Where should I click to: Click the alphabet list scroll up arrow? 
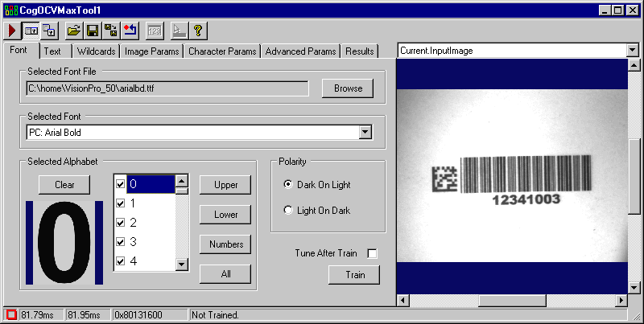(182, 180)
